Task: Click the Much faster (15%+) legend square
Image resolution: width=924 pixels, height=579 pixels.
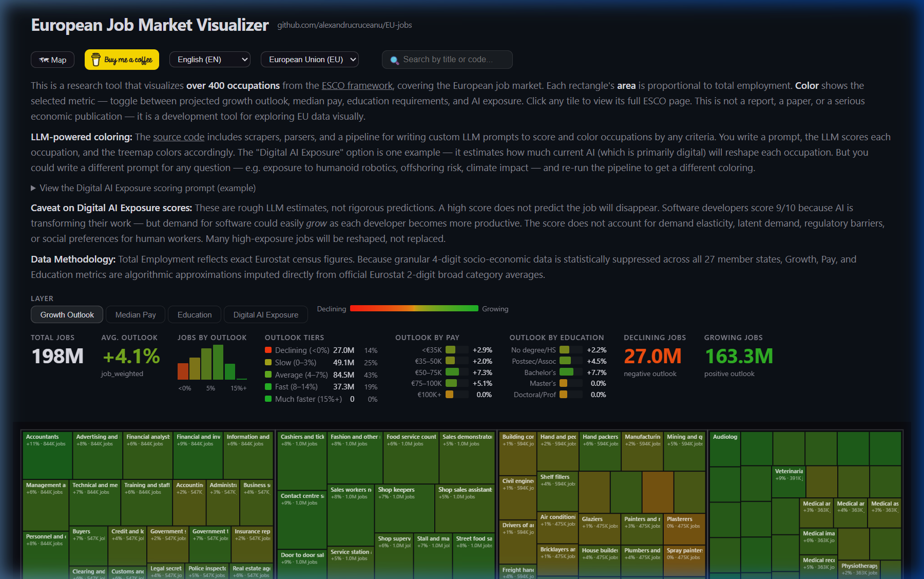Action: tap(267, 399)
